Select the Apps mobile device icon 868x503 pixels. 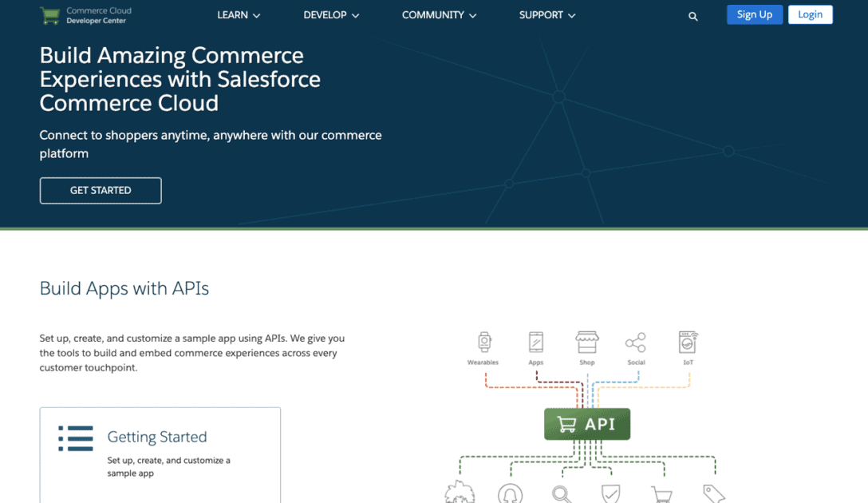[536, 342]
